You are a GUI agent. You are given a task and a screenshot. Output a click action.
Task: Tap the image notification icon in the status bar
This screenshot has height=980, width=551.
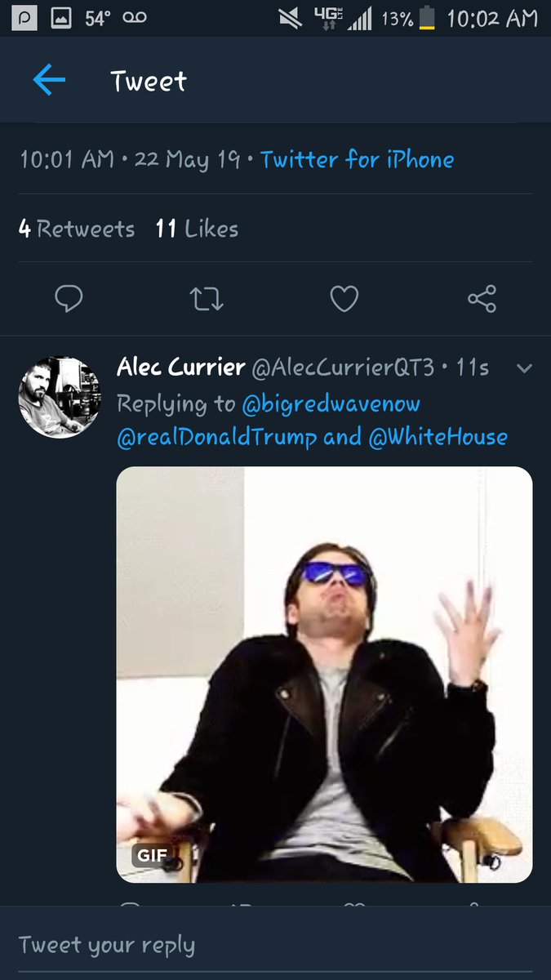(61, 19)
